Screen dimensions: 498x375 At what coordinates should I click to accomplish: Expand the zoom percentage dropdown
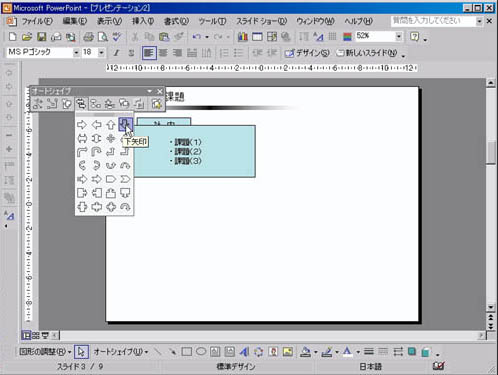pos(399,36)
